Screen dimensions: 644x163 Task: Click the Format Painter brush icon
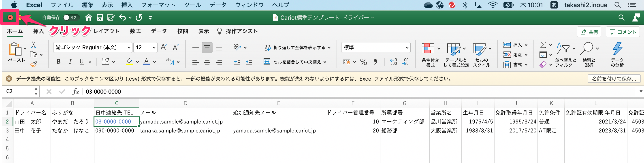(x=34, y=64)
